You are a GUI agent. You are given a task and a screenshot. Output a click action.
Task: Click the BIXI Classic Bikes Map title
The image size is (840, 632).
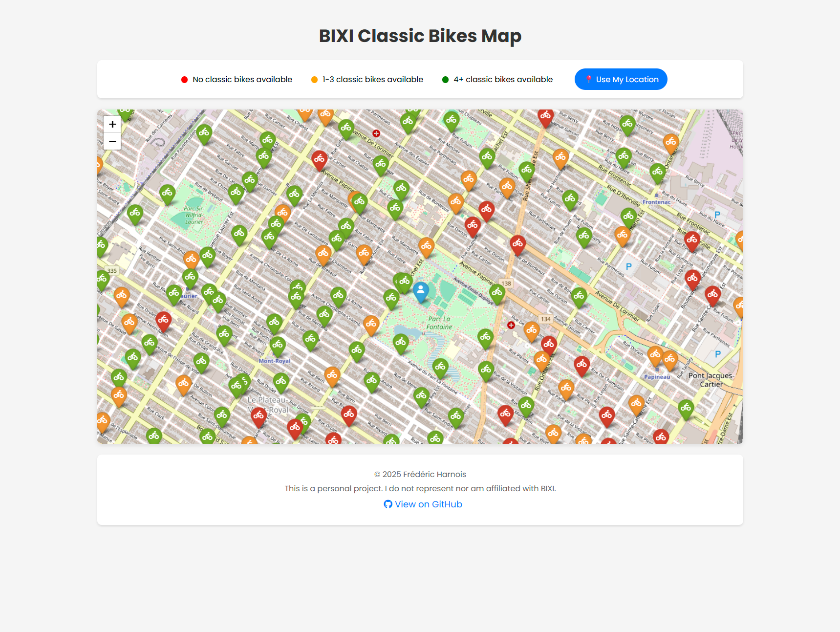point(420,36)
